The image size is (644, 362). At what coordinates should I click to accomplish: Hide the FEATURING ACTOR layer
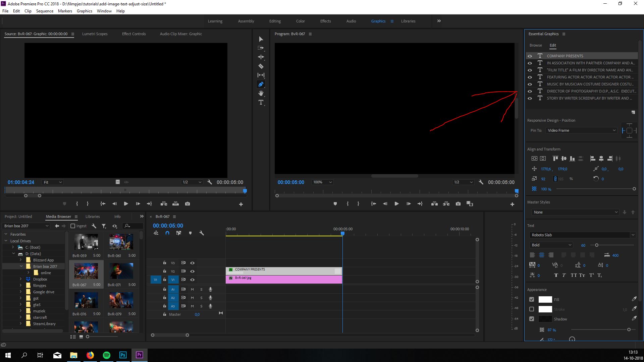(530, 77)
